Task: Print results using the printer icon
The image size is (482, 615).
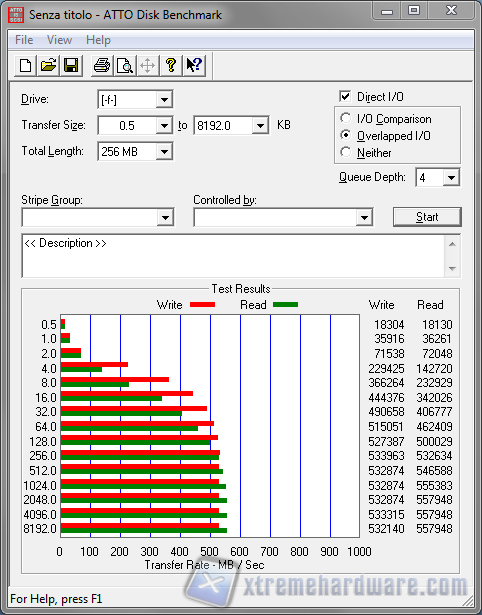Action: tap(102, 66)
